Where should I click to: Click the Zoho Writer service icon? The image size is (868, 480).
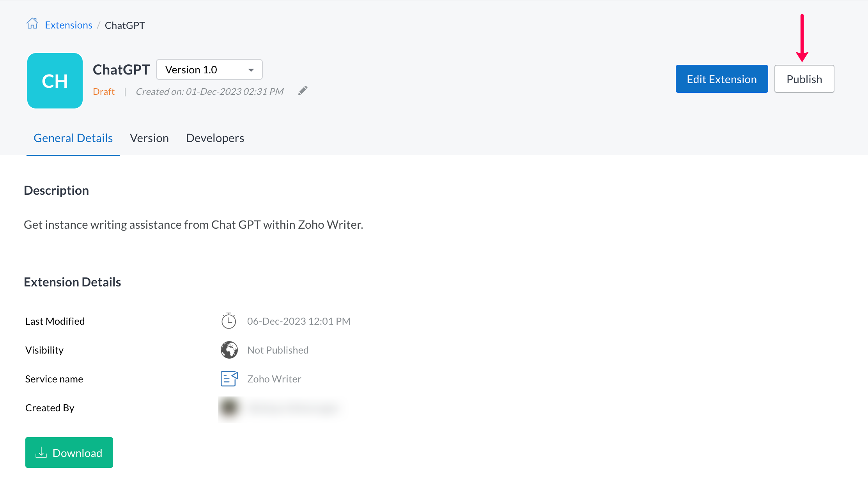point(229,379)
